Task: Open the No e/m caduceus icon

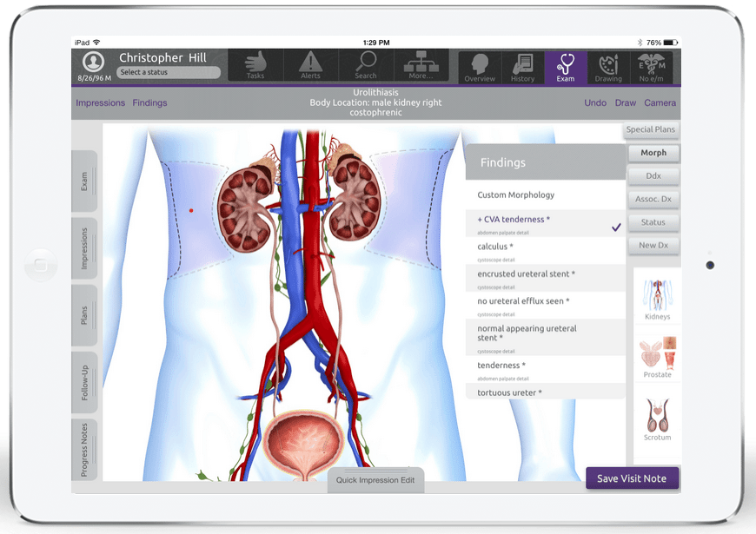Action: tap(652, 68)
